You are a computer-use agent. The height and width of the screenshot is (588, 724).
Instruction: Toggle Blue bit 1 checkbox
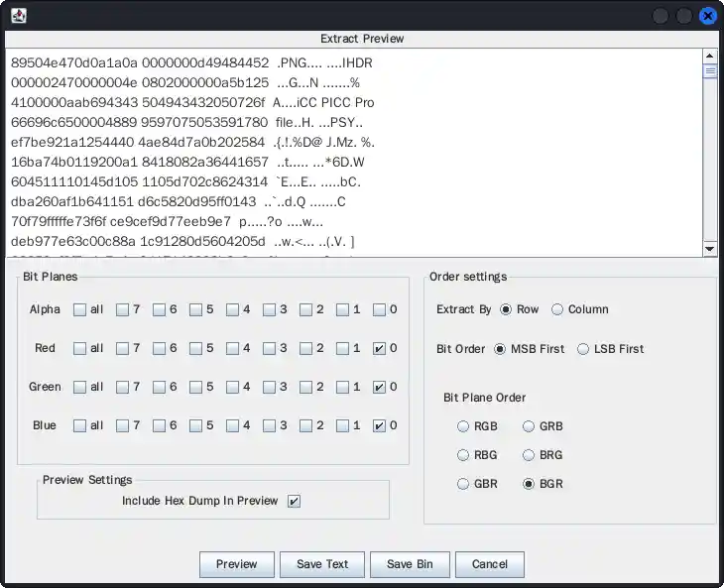click(342, 425)
